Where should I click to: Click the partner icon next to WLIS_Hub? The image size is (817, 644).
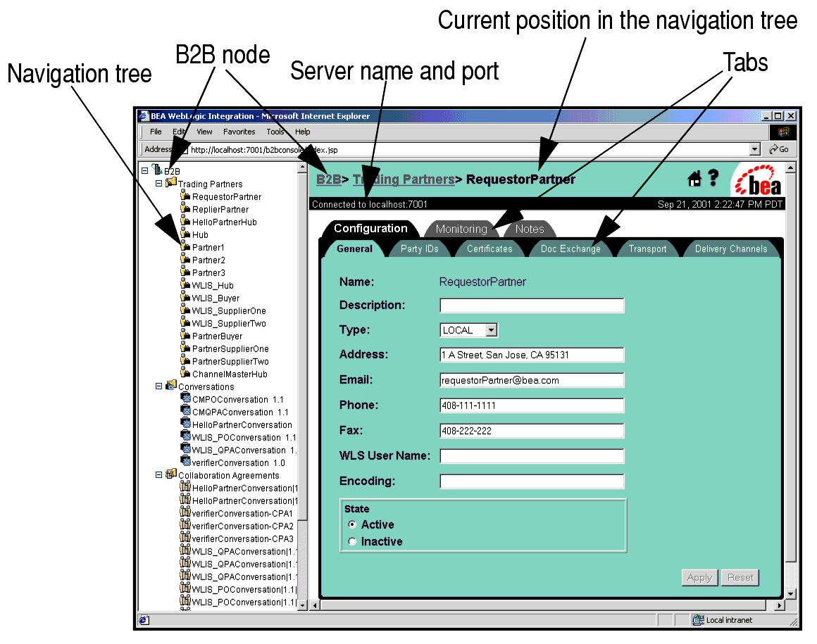185,284
